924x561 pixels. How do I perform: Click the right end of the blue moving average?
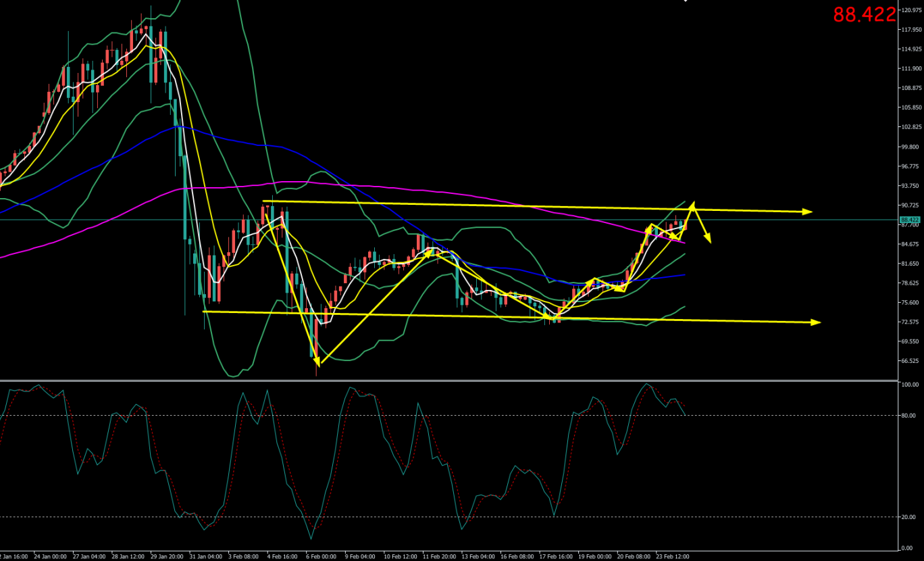point(685,274)
